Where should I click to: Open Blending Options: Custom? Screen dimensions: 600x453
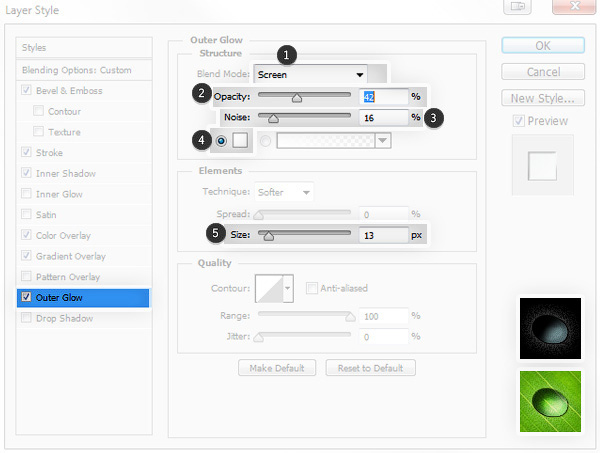tap(84, 70)
